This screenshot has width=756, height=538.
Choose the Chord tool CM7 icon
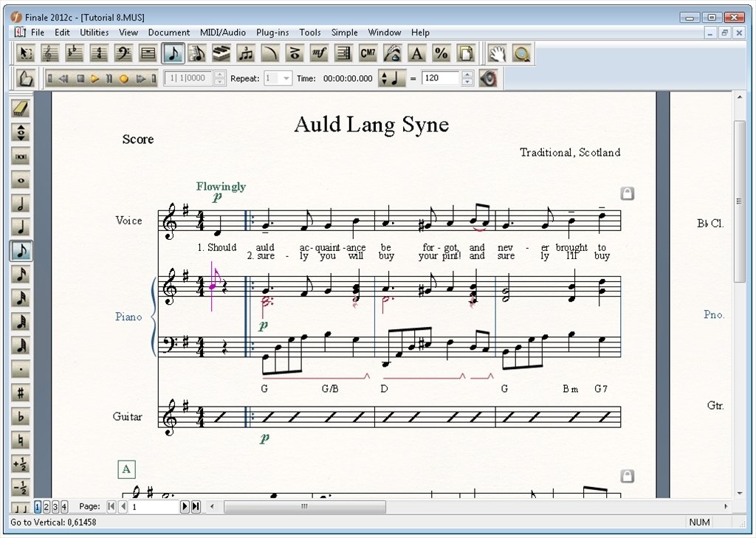368,53
